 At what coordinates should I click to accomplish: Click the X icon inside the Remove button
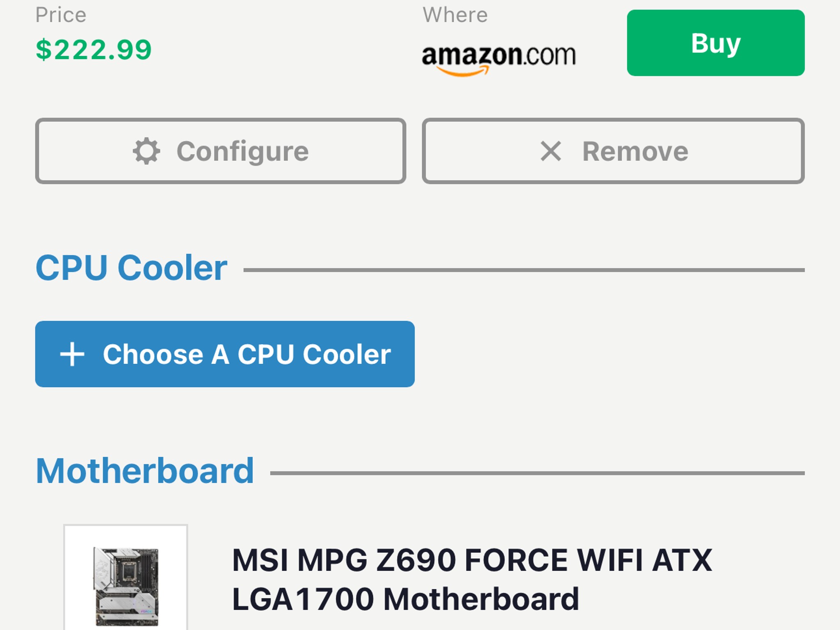[552, 151]
